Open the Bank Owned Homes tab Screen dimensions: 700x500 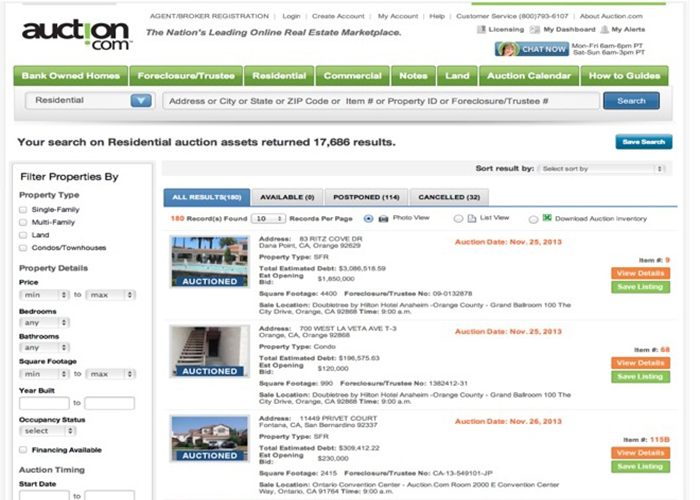[x=71, y=76]
